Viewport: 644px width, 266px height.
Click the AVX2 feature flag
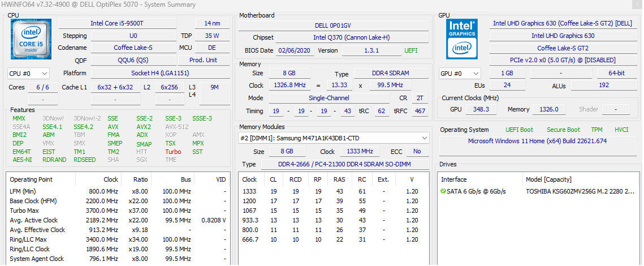click(144, 127)
